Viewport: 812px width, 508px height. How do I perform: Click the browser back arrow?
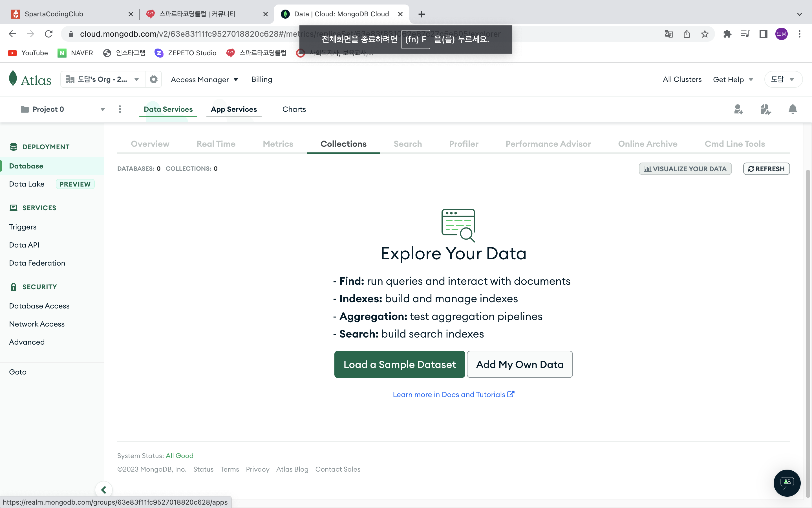click(x=12, y=34)
